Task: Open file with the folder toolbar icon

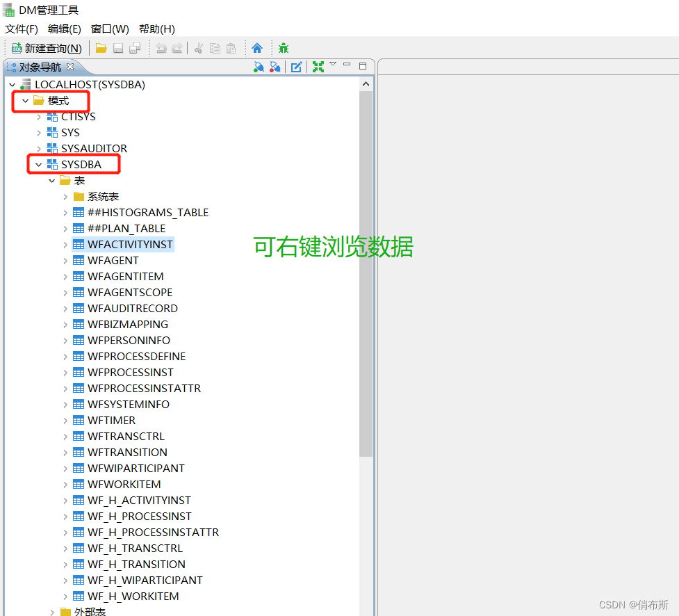Action: point(101,48)
